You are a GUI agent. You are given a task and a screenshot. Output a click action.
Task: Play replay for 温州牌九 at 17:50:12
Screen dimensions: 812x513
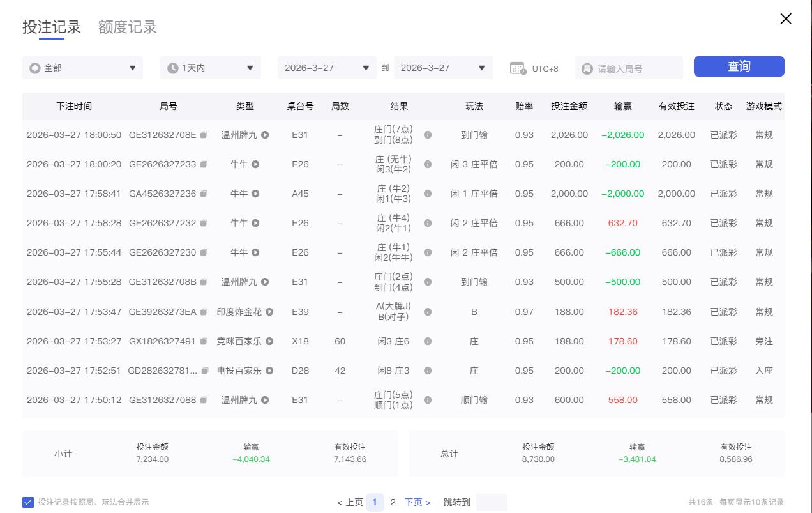pyautogui.click(x=265, y=401)
